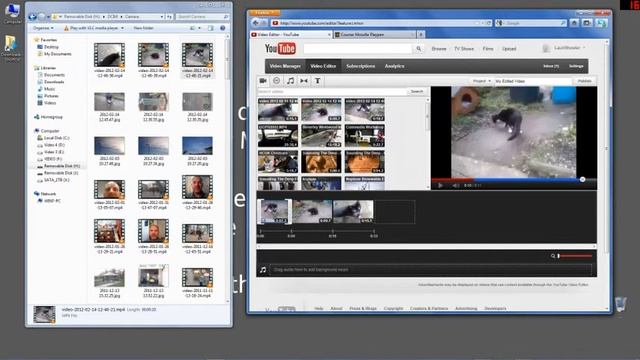
Task: Select first clip in the editor timeline
Action: pos(274,211)
